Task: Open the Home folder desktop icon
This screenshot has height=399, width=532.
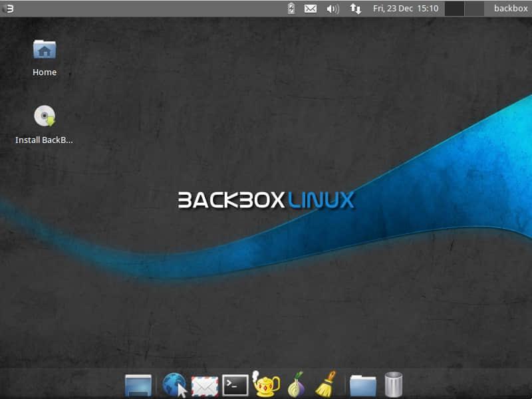Action: (x=45, y=50)
